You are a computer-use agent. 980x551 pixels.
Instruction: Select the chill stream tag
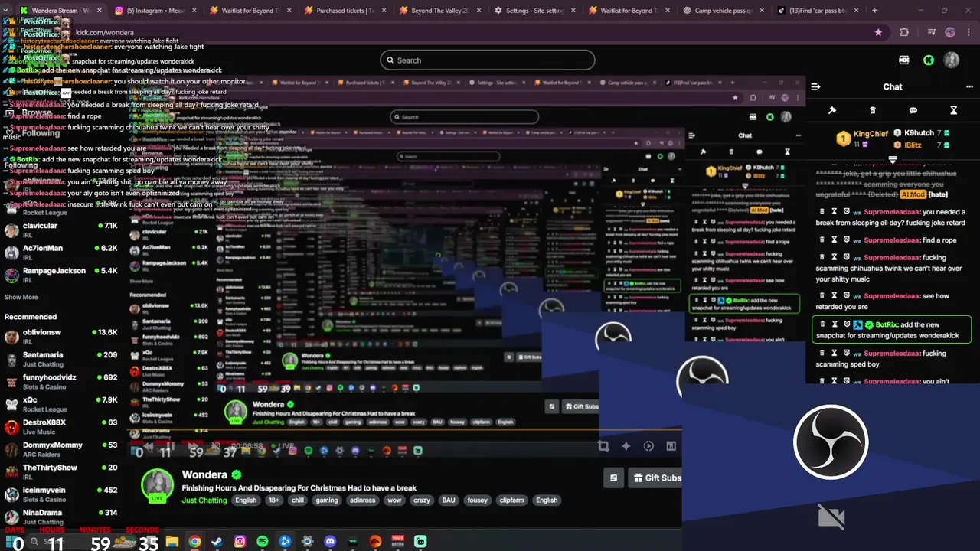[298, 500]
